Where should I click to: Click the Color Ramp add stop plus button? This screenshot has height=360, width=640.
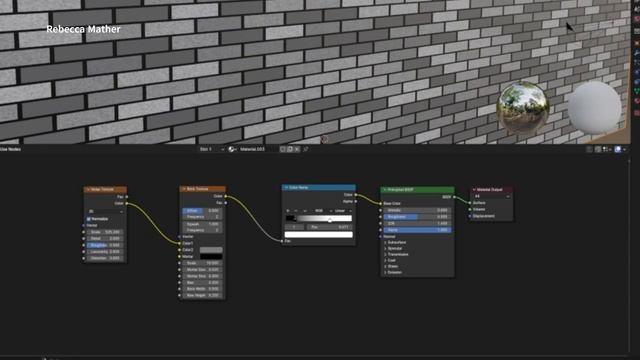(x=288, y=211)
